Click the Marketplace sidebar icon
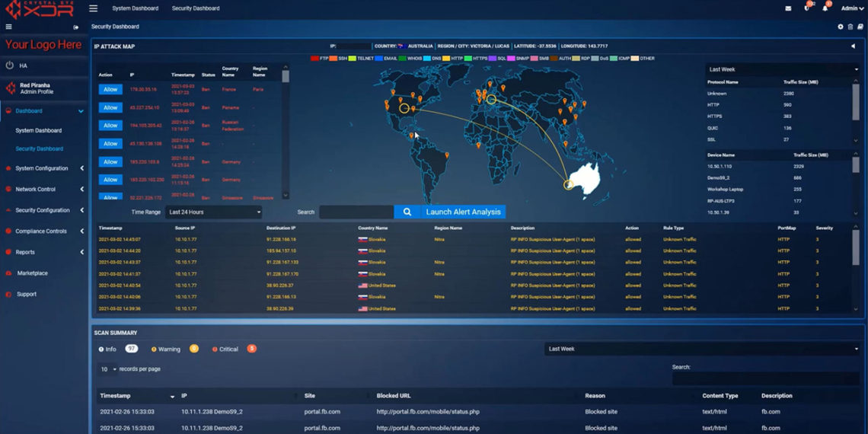 [x=8, y=273]
